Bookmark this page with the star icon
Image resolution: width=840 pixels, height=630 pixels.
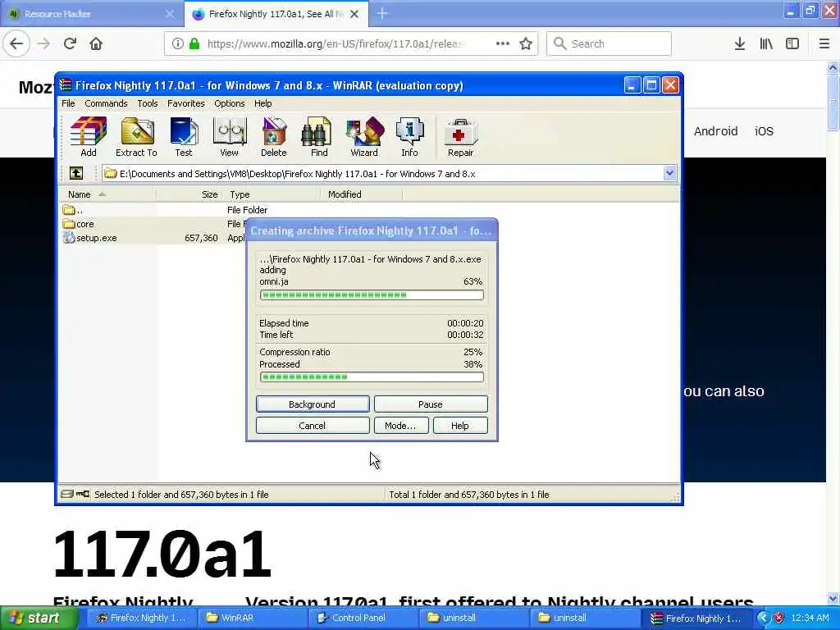point(526,43)
